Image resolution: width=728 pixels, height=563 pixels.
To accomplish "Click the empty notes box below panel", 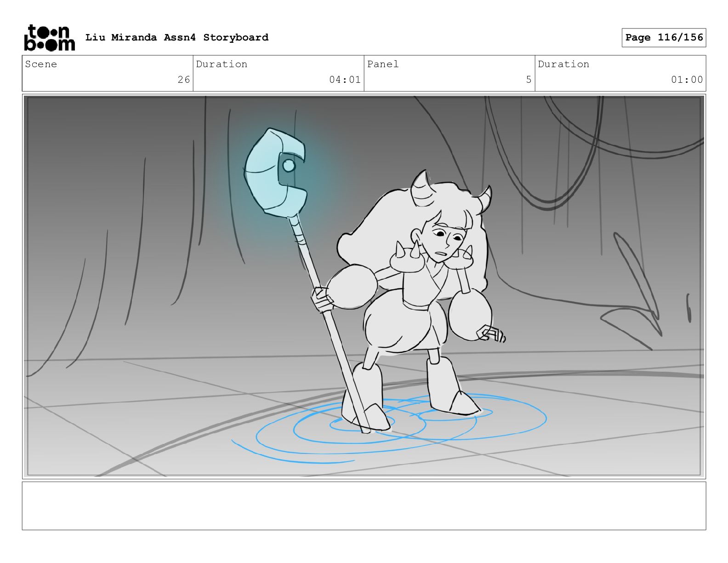I will (364, 506).
